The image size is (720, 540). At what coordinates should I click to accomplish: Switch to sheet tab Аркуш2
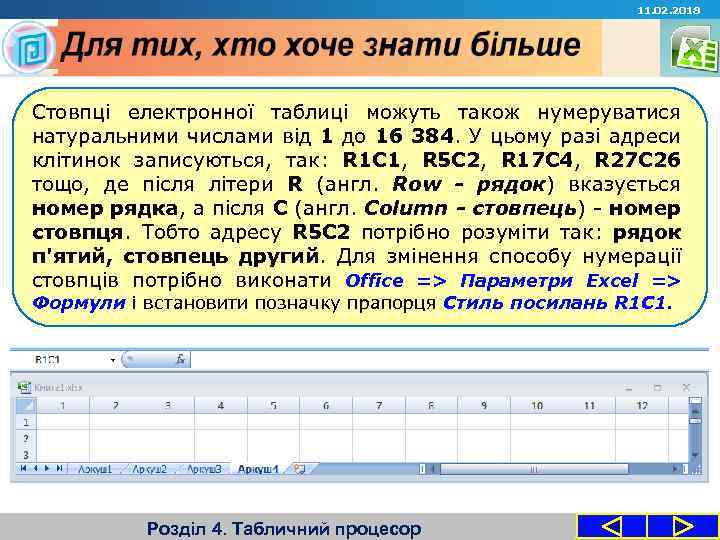[149, 469]
